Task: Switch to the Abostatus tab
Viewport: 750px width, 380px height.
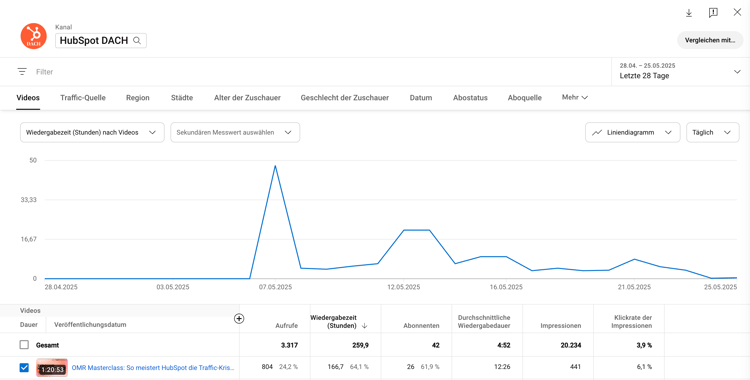Action: coord(470,98)
